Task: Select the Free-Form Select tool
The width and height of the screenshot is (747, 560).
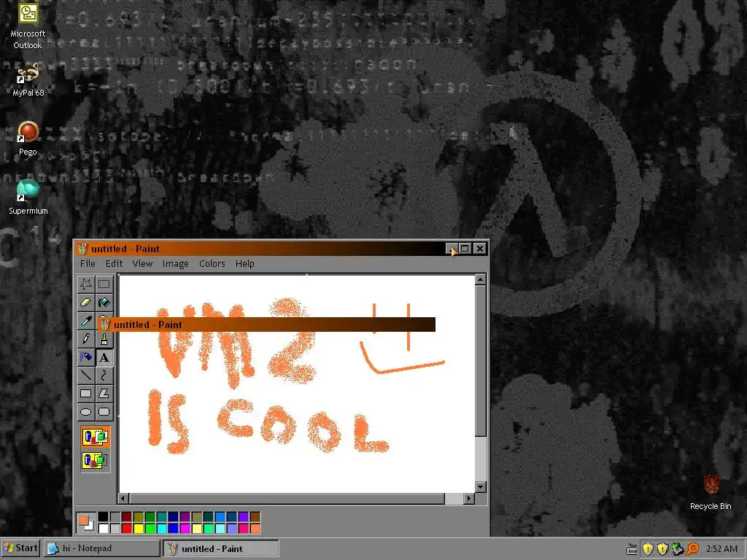Action: pyautogui.click(x=86, y=284)
